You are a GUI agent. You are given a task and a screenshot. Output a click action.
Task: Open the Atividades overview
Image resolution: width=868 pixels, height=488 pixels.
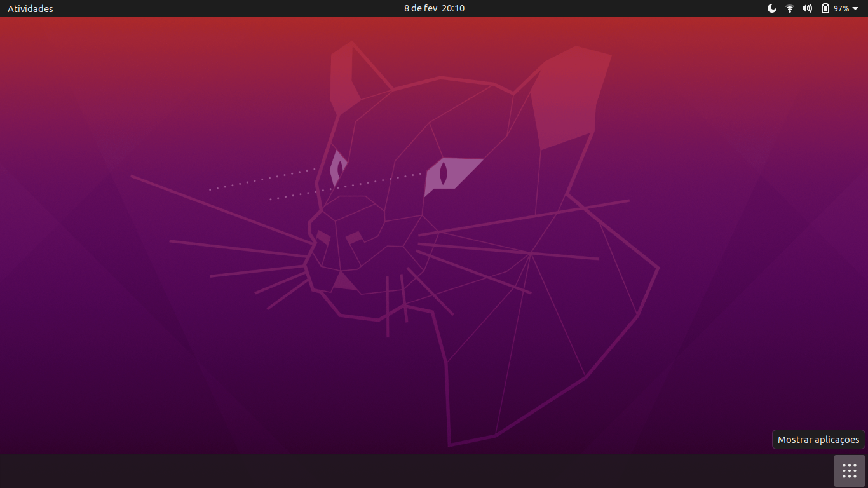coord(31,9)
